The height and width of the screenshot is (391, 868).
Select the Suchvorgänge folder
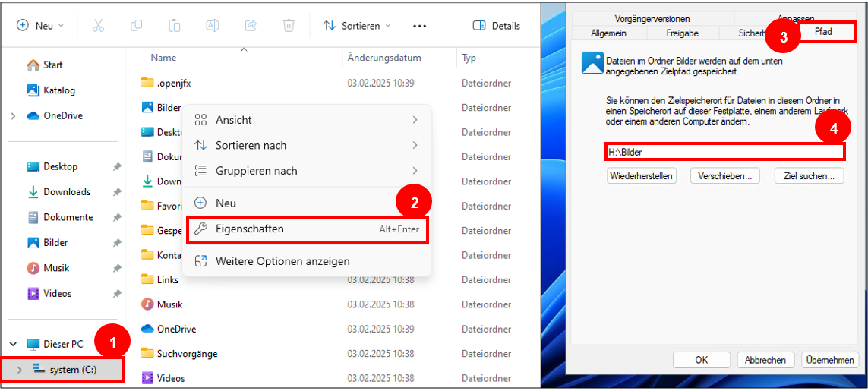(179, 353)
